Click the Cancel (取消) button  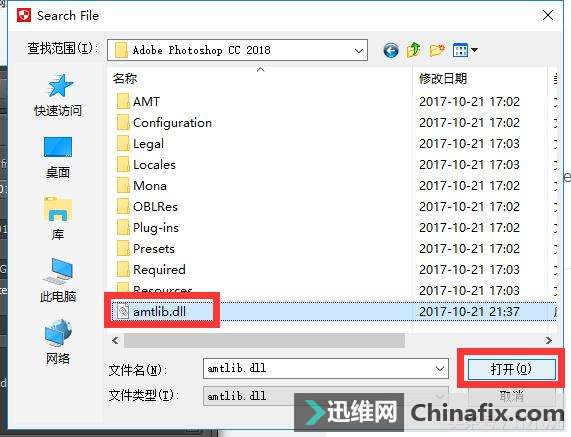point(512,395)
